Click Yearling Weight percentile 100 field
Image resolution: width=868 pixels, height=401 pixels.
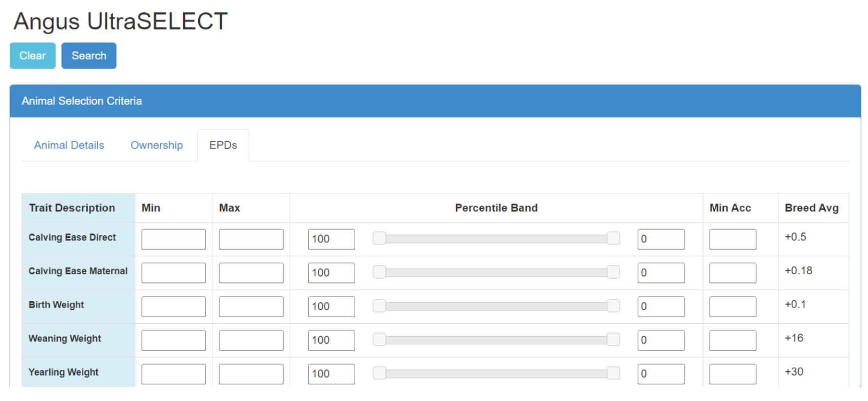point(331,374)
